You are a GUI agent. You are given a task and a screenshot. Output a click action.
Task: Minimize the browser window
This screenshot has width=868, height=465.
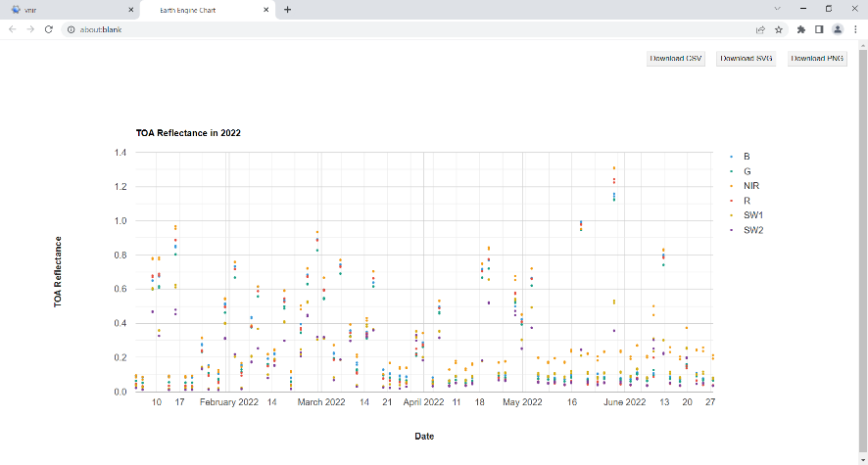803,9
